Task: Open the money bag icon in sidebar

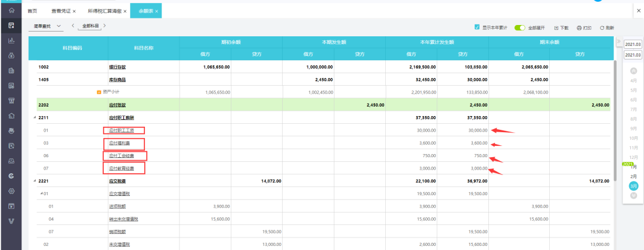Action: click(11, 56)
